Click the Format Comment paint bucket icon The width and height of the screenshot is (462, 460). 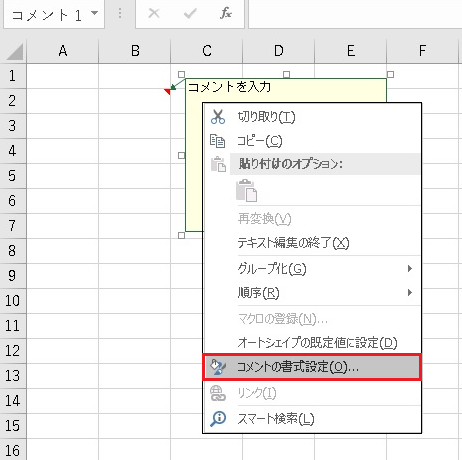[x=218, y=367]
